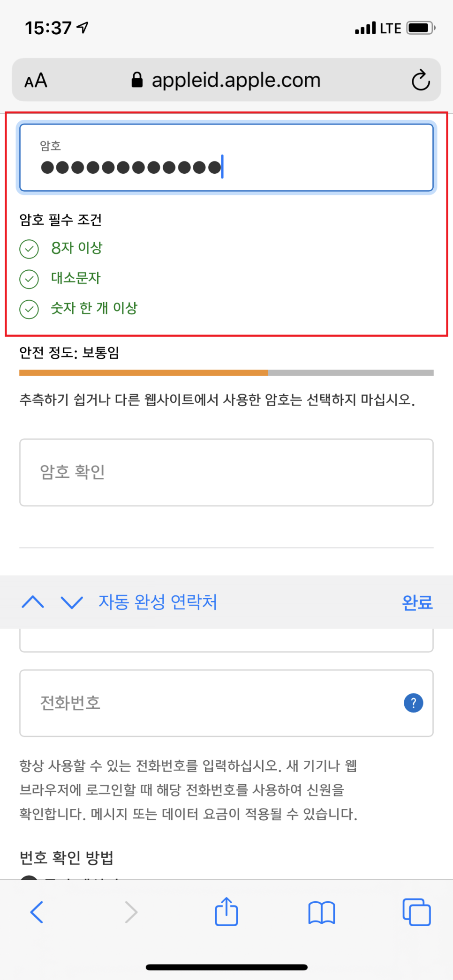Reload the appleid.apple.com page
Image resolution: width=453 pixels, height=980 pixels.
[421, 80]
